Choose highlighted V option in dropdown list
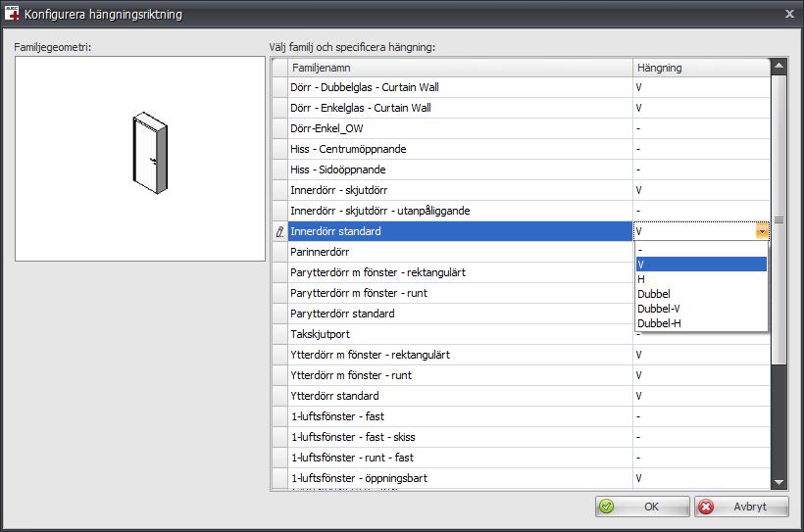The height and width of the screenshot is (532, 804). coord(701,265)
